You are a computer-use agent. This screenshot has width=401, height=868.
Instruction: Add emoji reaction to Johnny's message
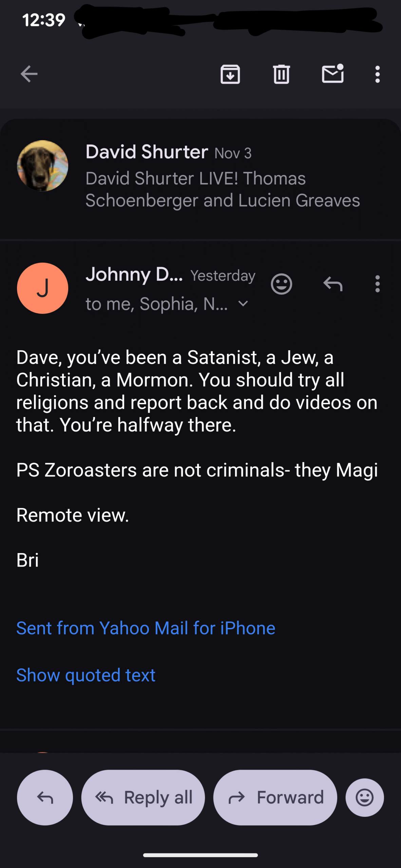(x=281, y=284)
